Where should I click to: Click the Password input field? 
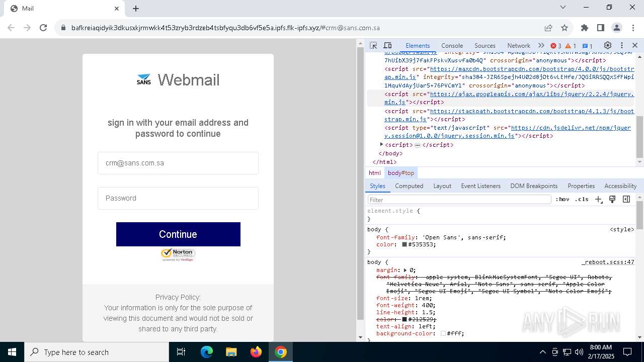(178, 198)
